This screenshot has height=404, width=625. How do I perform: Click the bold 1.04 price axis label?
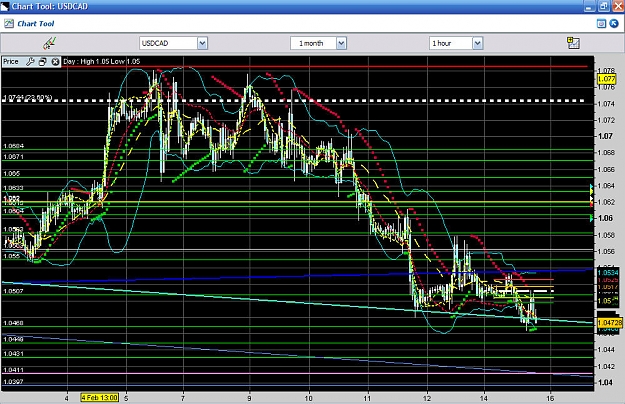605,382
